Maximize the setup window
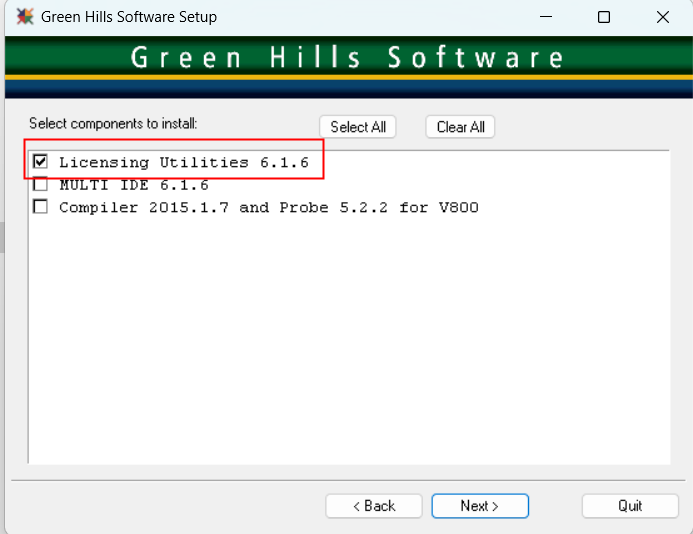This screenshot has height=534, width=693. [604, 17]
